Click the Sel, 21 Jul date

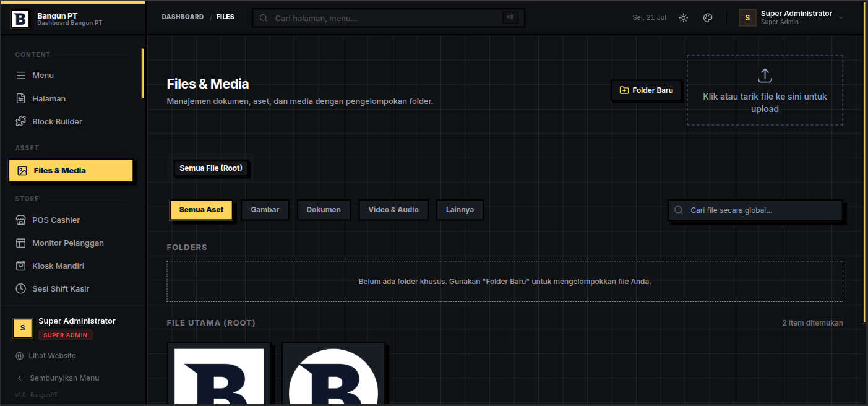(x=649, y=18)
